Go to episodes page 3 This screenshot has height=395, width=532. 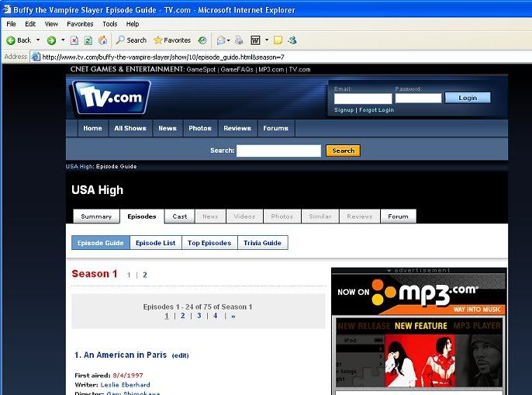(x=199, y=316)
